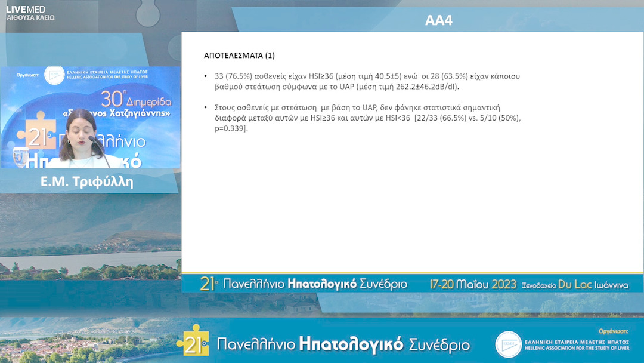This screenshot has height=363, width=644.
Task: Click Πανελλήνιο Ηπατολογικό Συνέδριο title in bottom banner
Action: click(x=343, y=344)
